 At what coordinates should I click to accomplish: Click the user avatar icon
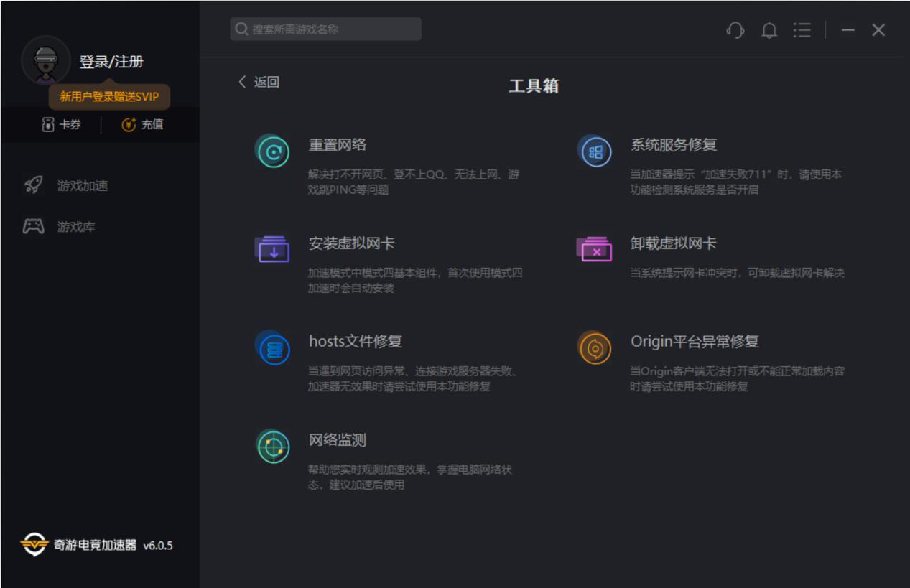pyautogui.click(x=46, y=61)
